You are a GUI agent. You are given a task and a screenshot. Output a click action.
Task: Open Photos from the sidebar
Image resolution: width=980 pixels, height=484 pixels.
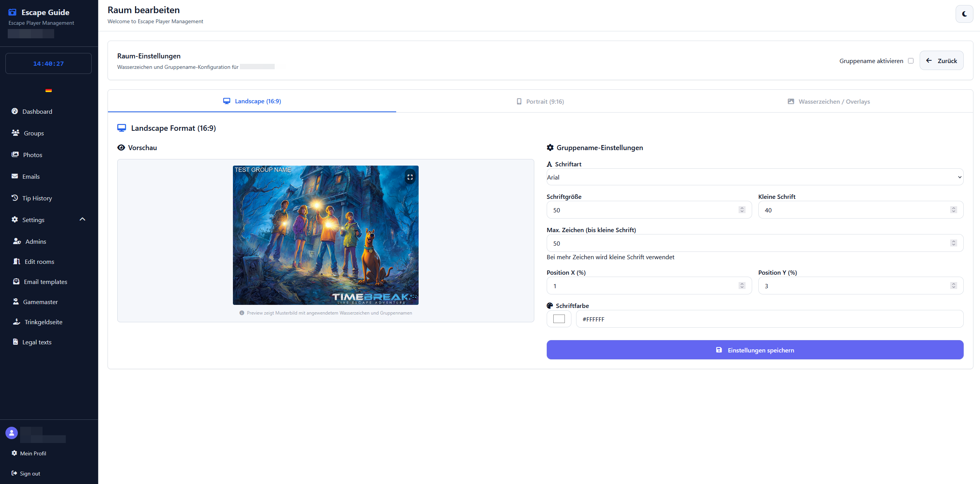pos(32,155)
